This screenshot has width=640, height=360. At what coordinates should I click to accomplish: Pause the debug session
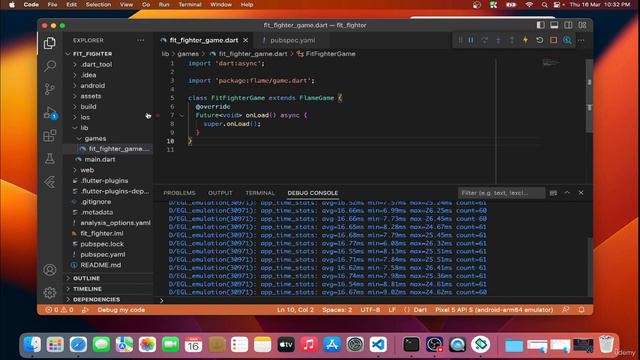point(471,40)
